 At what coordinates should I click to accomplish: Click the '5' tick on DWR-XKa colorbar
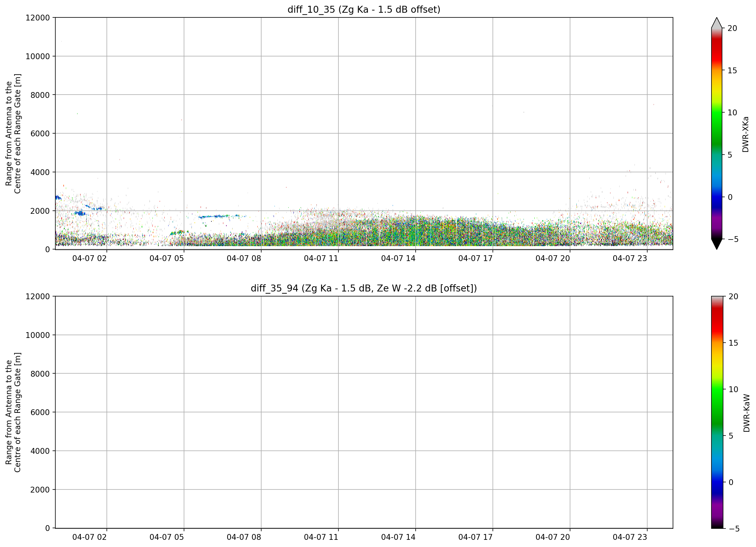(730, 155)
